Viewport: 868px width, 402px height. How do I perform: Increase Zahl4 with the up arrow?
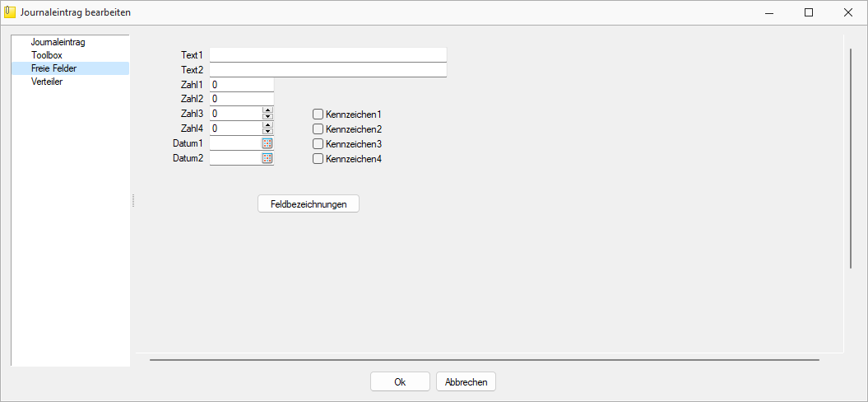pos(268,125)
